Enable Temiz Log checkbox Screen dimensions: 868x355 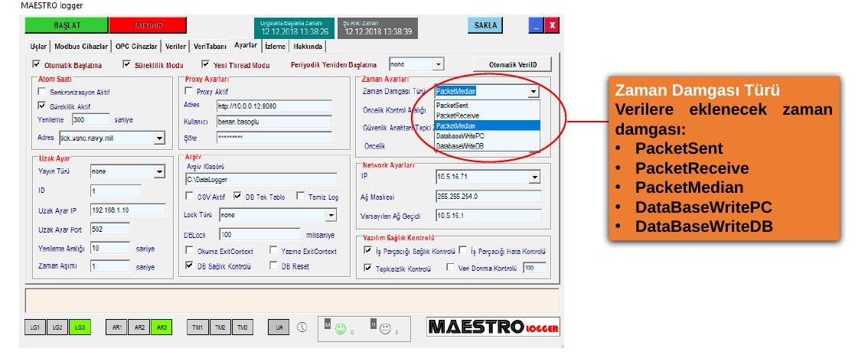(x=300, y=196)
